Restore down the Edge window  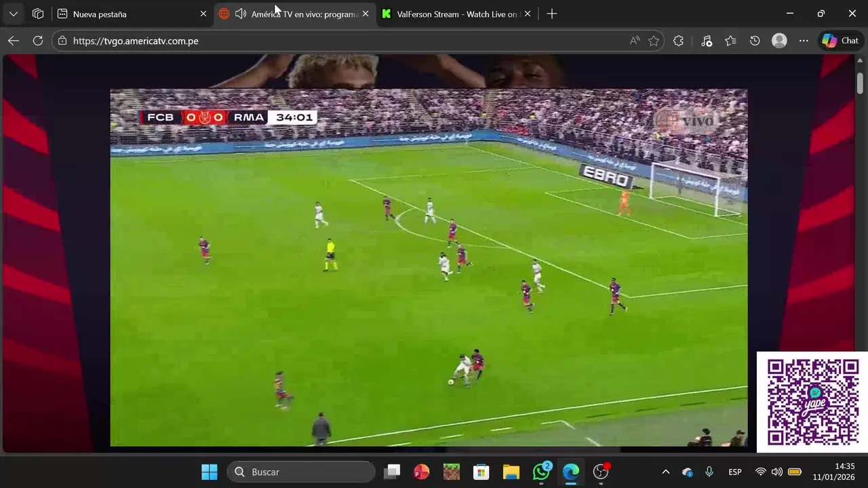click(821, 14)
